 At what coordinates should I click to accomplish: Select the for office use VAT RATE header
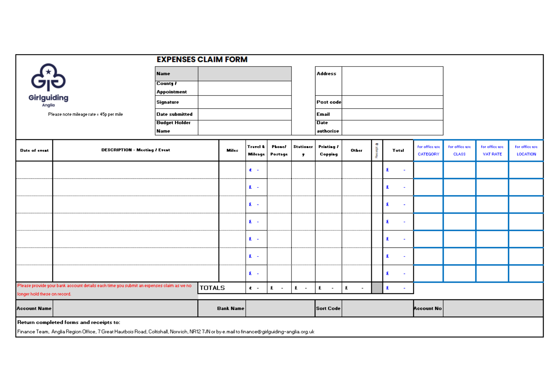tap(492, 150)
